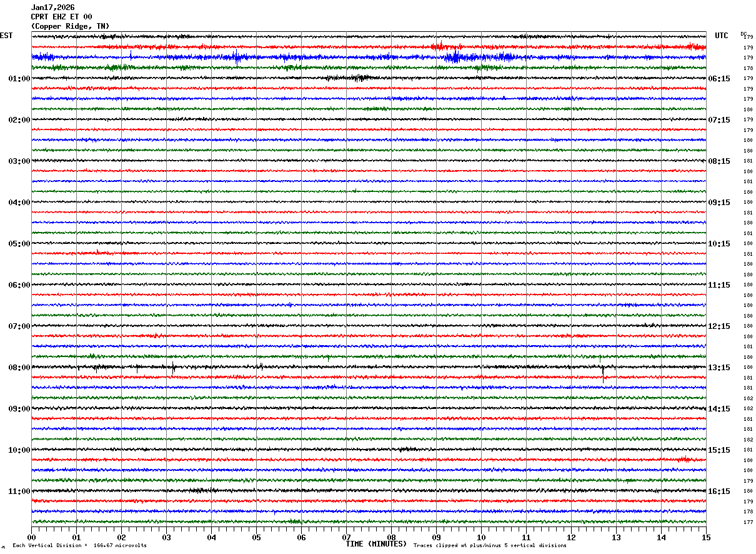Click the 12:15 UTC row label

click(x=719, y=326)
